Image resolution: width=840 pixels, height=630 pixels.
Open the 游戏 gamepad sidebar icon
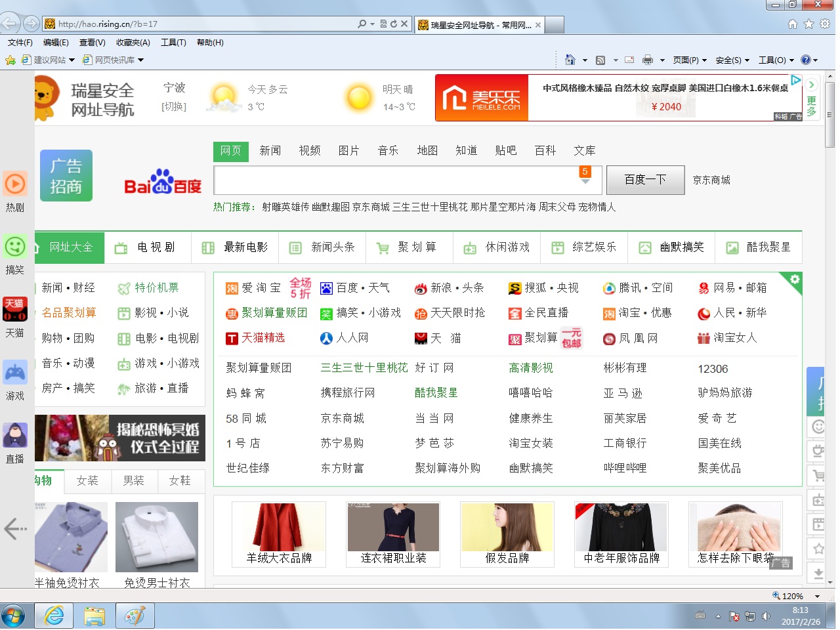coord(15,373)
